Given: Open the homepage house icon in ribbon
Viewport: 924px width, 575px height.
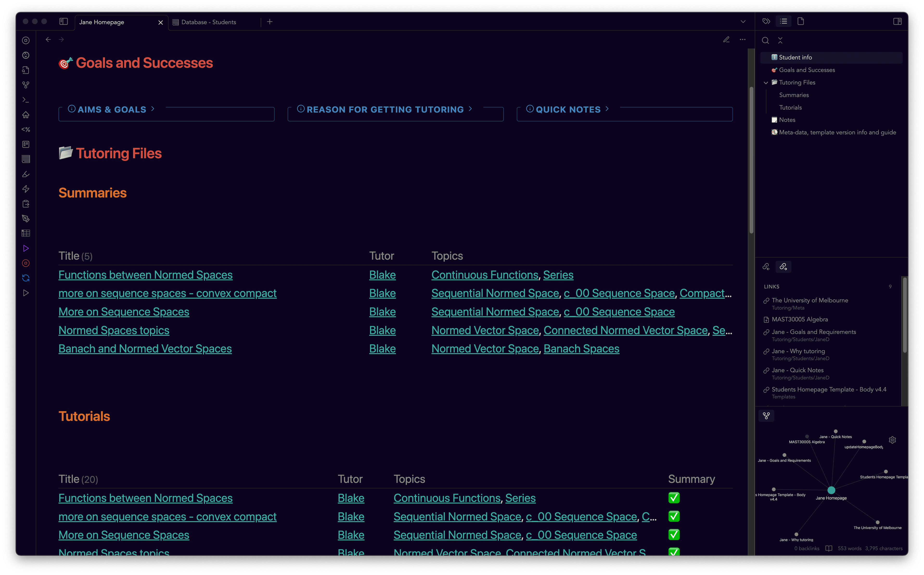Looking at the screenshot, I should click(26, 114).
